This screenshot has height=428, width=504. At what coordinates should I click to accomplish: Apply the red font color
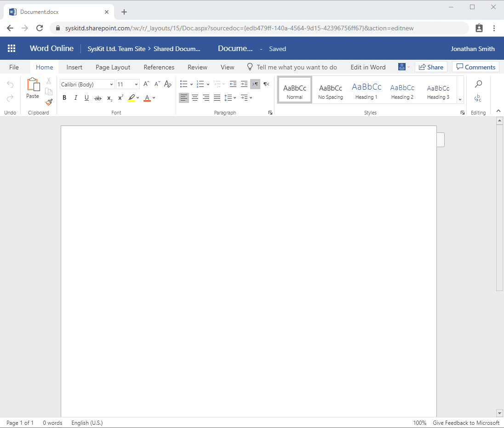pyautogui.click(x=147, y=97)
